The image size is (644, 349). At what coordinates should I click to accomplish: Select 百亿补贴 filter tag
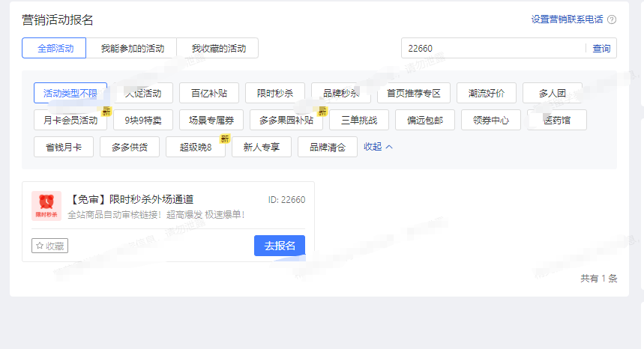pos(209,93)
